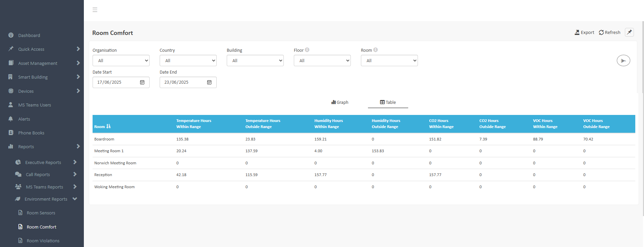Select the Norwich Meeting Room cell

(x=115, y=163)
